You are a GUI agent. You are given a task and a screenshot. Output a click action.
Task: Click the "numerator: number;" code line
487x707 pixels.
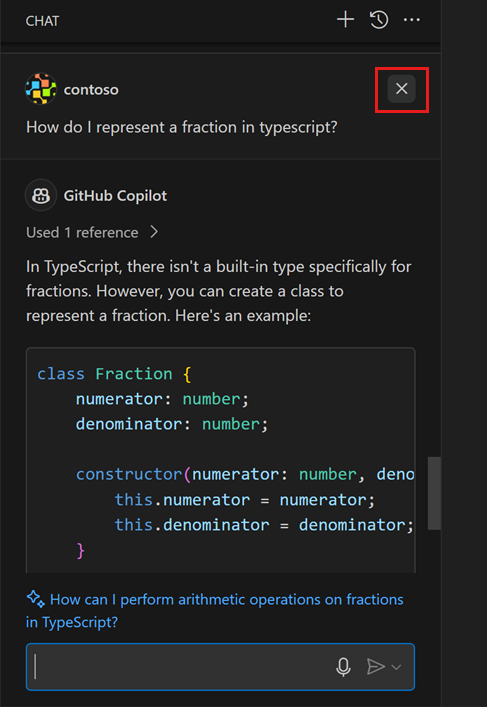click(x=162, y=399)
